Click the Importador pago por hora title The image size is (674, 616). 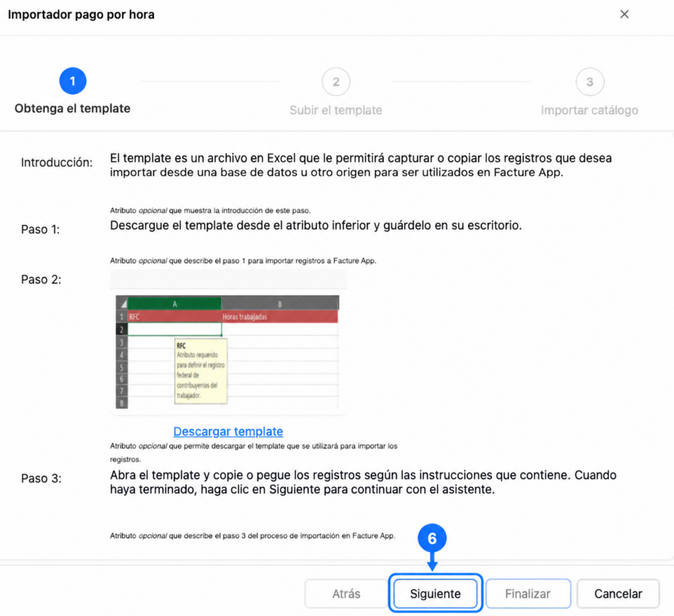[81, 14]
